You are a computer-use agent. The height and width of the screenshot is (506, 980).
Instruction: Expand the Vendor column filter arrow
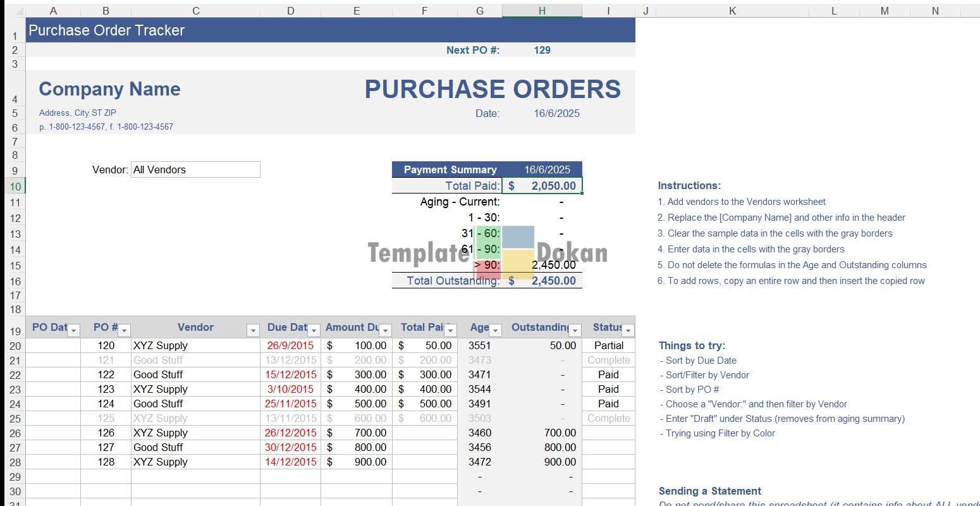tap(253, 330)
